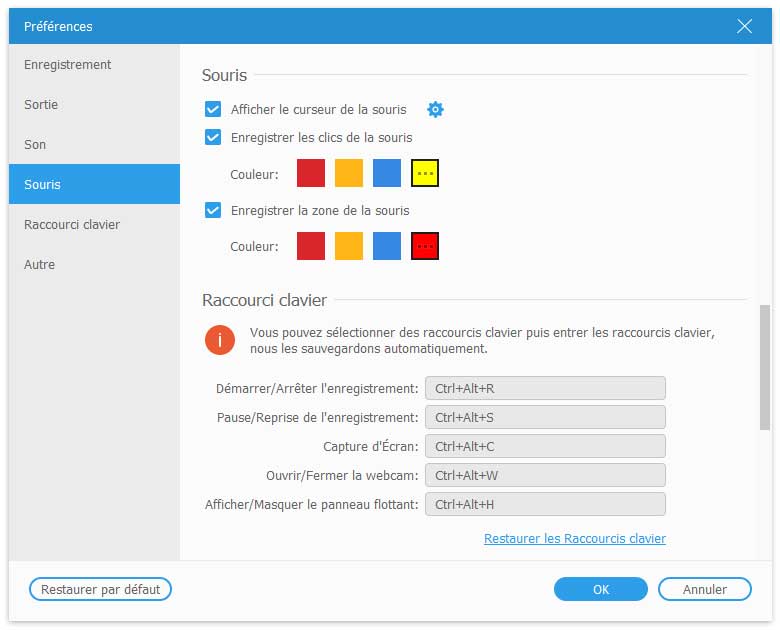Select Raccourci clavier in the sidebar
The height and width of the screenshot is (630, 780).
point(72,225)
